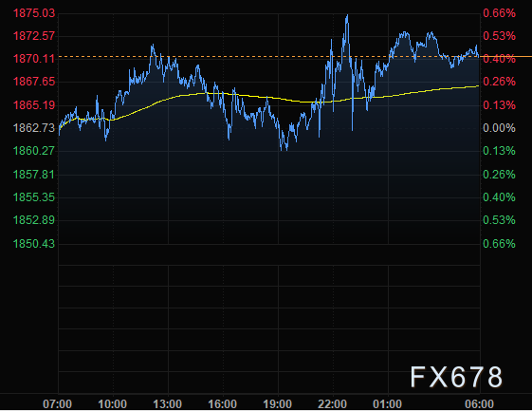Click the 1850.43 bottom price label
Screen dimensions: 532x411
point(34,244)
